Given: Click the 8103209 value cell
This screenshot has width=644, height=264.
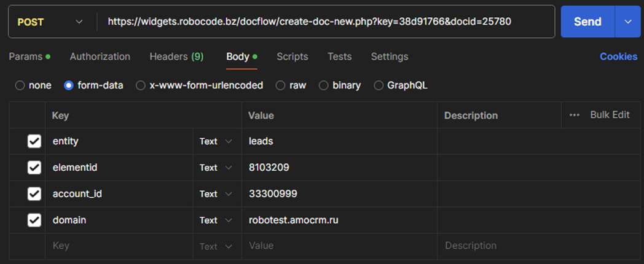Looking at the screenshot, I should click(x=339, y=168).
